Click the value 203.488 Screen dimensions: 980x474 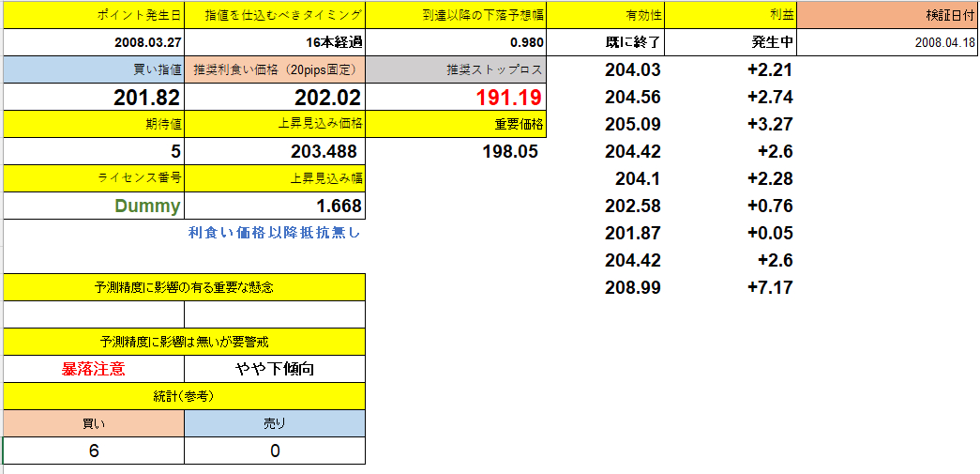(275, 151)
